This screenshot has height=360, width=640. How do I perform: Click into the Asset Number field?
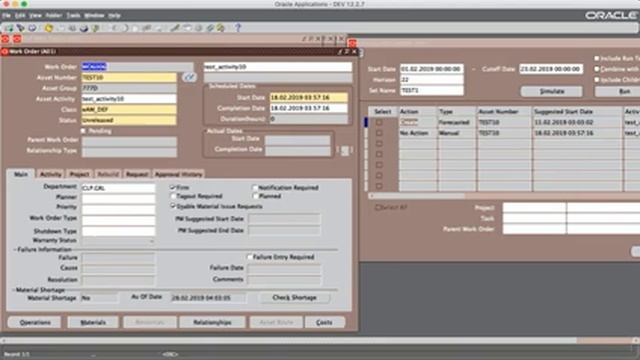pyautogui.click(x=129, y=77)
